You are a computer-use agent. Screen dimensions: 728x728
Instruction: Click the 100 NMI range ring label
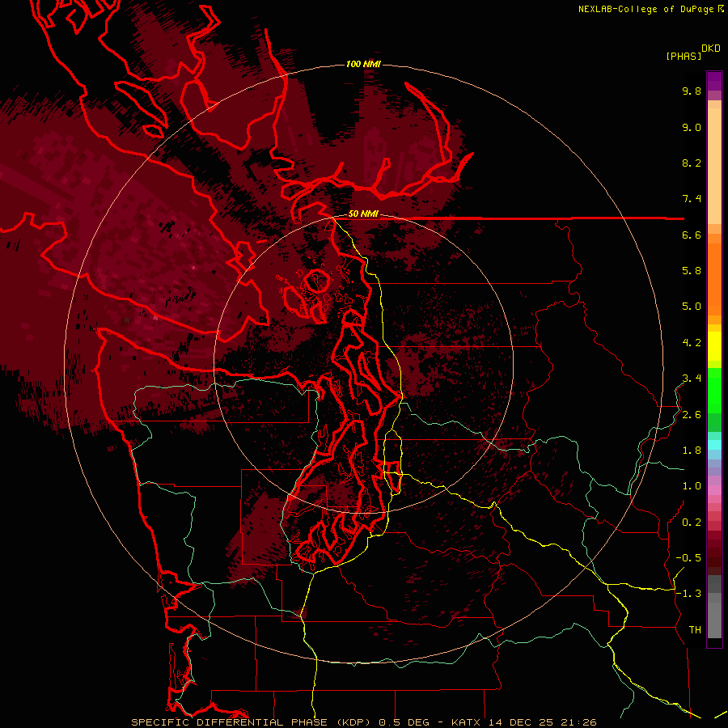[363, 64]
